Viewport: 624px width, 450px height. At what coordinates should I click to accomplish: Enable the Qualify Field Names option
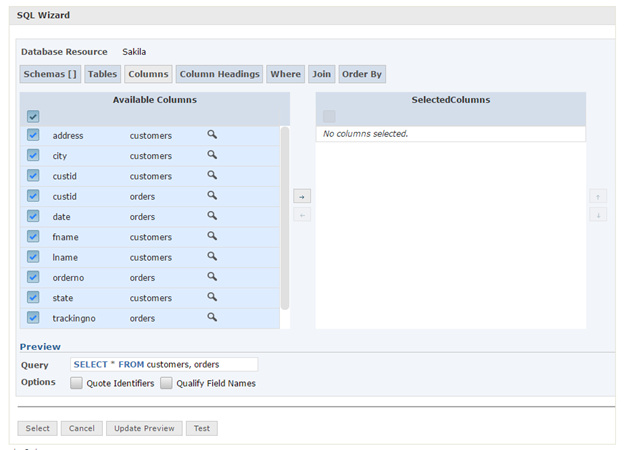click(166, 383)
